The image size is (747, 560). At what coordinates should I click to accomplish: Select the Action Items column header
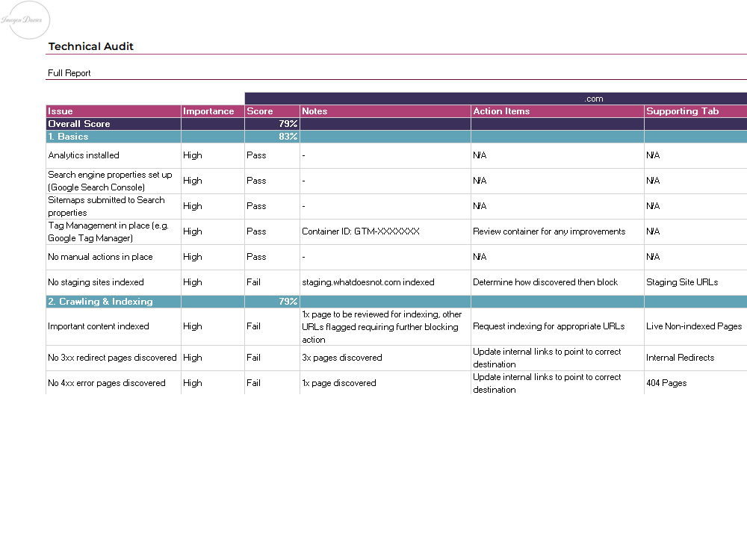(557, 111)
